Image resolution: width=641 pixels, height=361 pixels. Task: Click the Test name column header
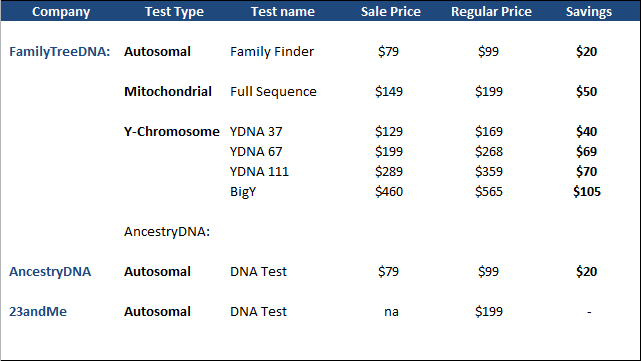tap(282, 11)
